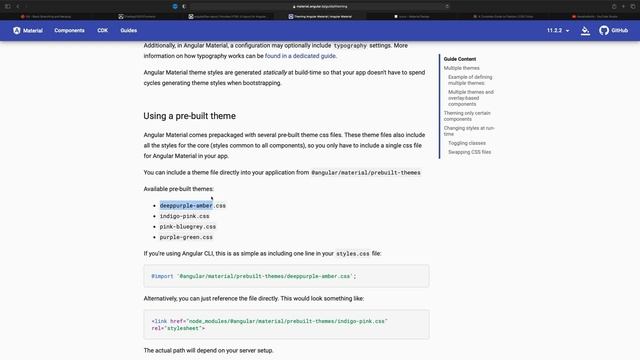Go back with the Safari back arrow

click(x=18, y=6)
